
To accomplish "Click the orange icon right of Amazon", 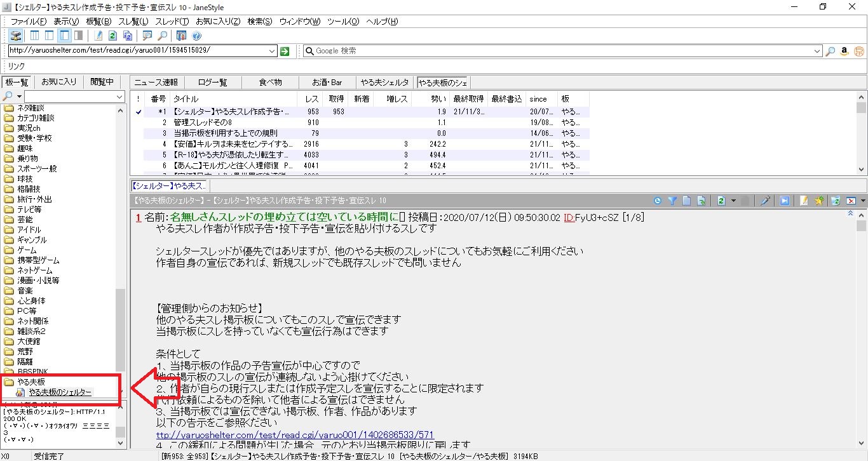I will point(859,51).
